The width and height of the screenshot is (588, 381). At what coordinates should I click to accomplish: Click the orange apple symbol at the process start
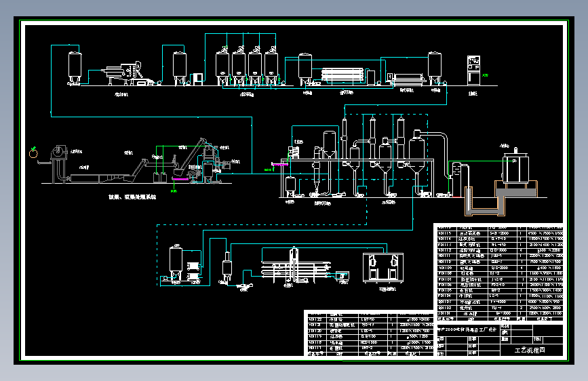pyautogui.click(x=33, y=153)
